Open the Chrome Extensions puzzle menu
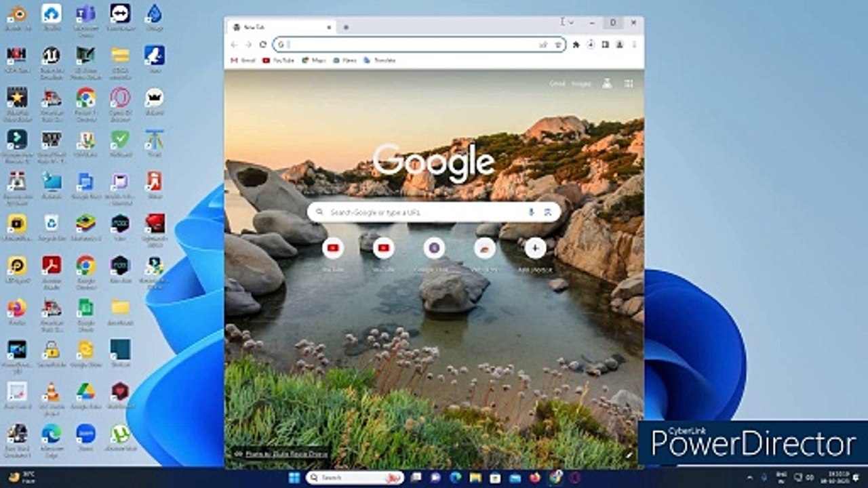Screen dimensions: 868x488 pyautogui.click(x=576, y=45)
